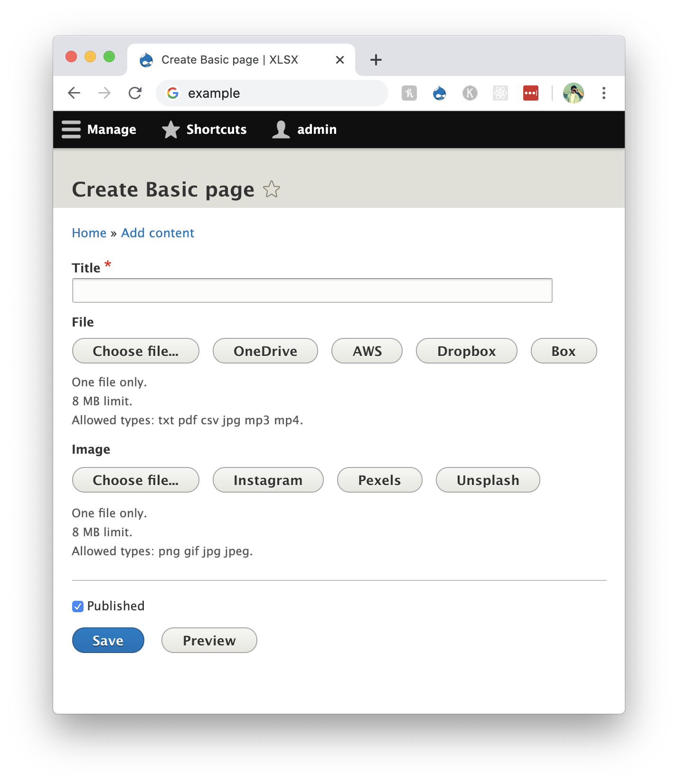Pick image from Instagram

[x=268, y=480]
